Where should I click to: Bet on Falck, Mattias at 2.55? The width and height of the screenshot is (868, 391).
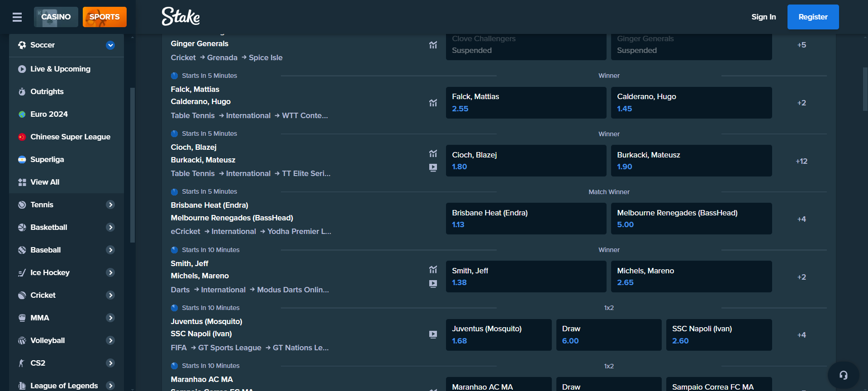click(526, 103)
